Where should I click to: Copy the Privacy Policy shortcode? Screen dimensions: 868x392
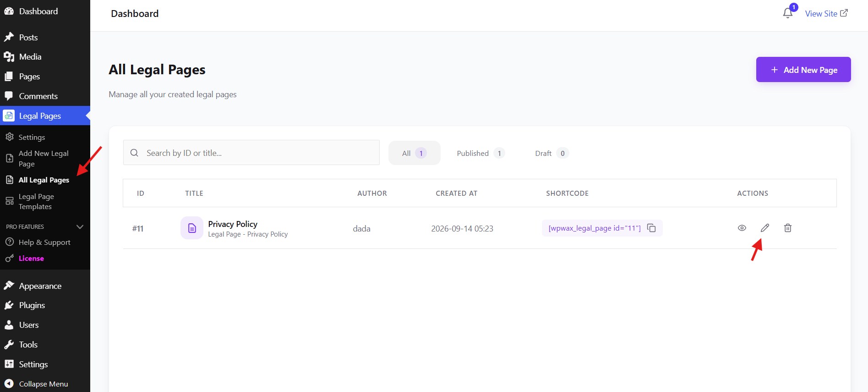click(651, 228)
